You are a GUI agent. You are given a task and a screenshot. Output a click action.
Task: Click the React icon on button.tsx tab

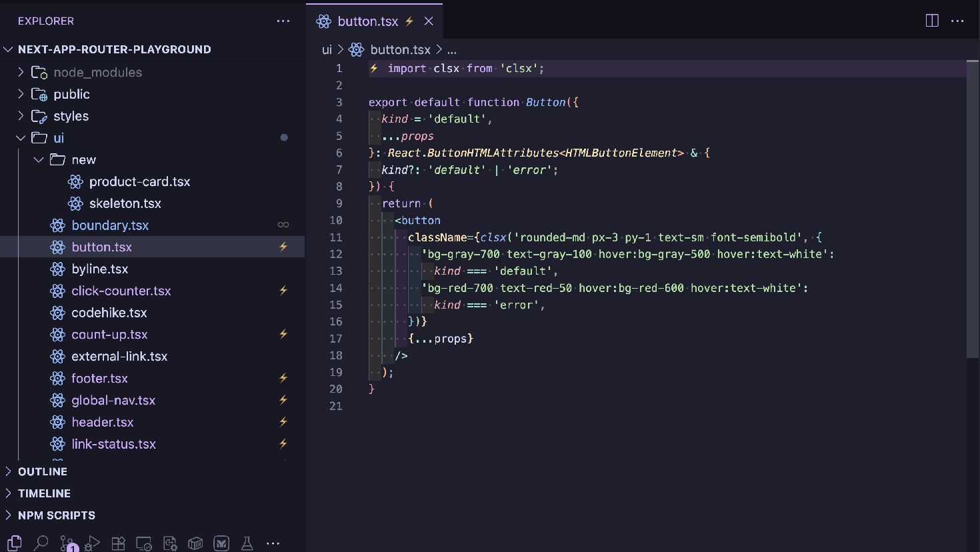click(x=324, y=21)
